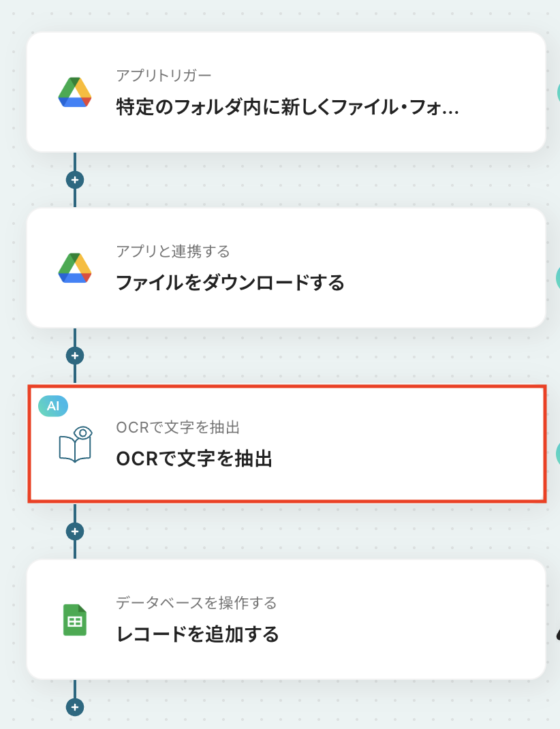
Task: Open the 特定のフォルダ内に新しくファイル trigger card
Action: 286,92
